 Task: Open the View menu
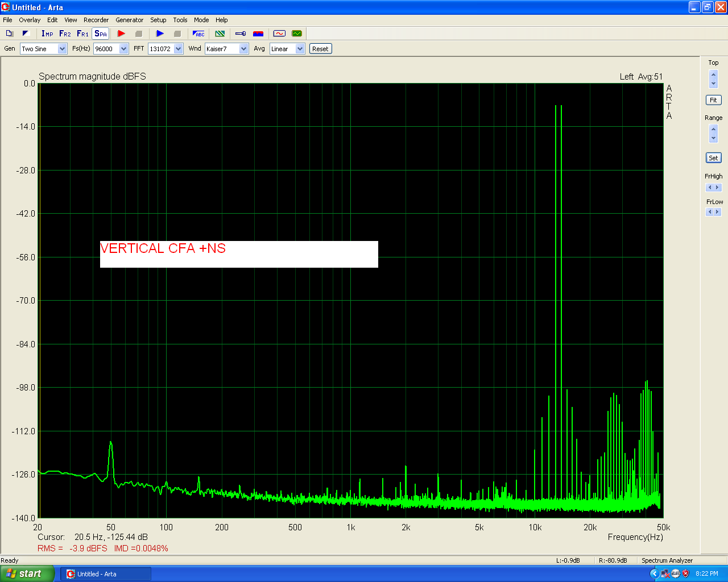point(71,20)
